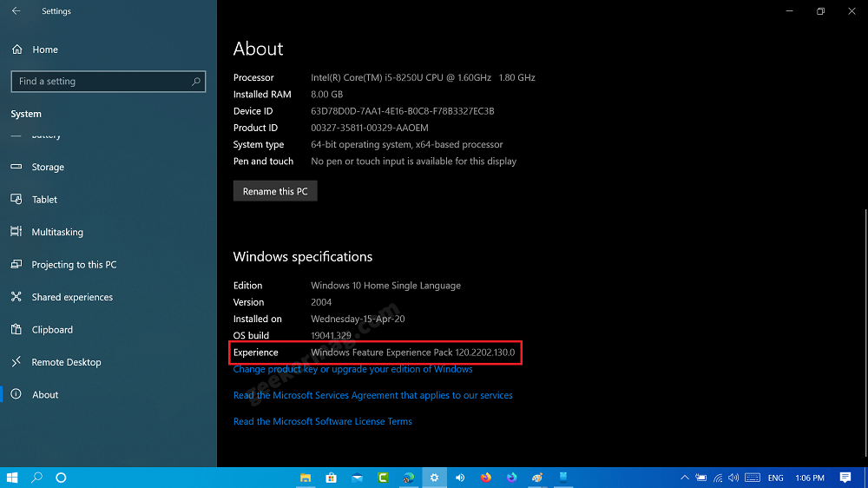This screenshot has width=868, height=488.
Task: Click the Find a setting search box
Action: coord(108,82)
